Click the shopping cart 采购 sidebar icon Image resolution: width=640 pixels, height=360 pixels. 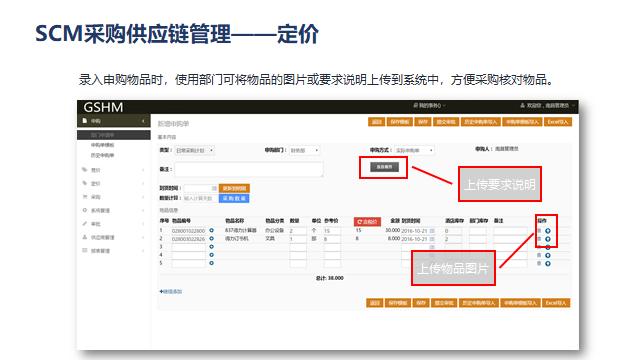pos(84,197)
